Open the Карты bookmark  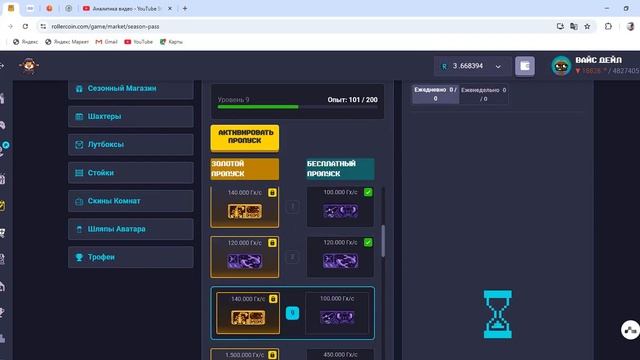click(171, 42)
